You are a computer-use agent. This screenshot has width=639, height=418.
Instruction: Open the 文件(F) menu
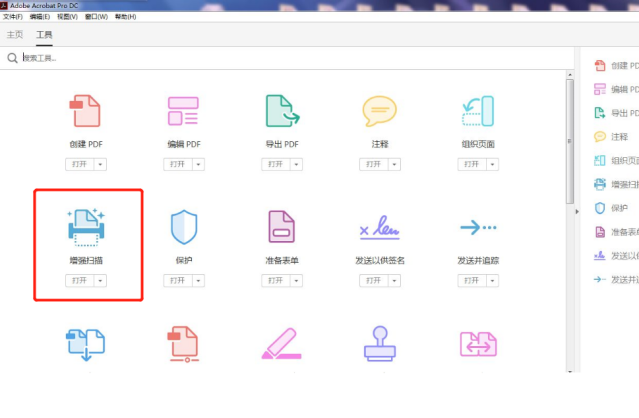click(x=13, y=17)
